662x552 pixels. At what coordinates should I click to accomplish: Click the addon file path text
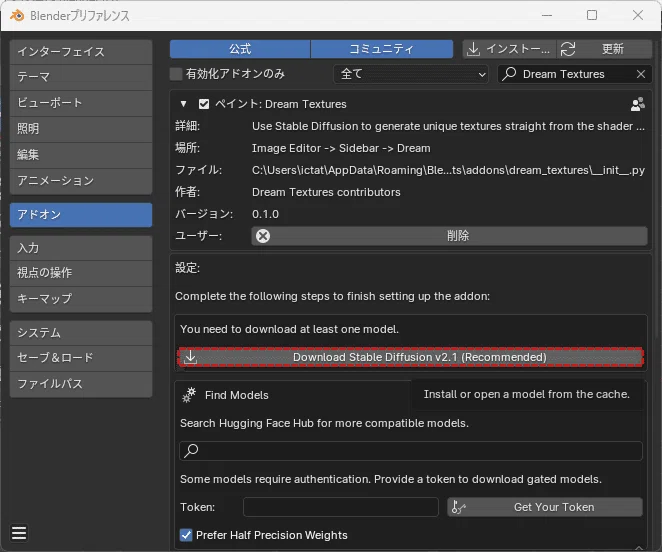448,170
